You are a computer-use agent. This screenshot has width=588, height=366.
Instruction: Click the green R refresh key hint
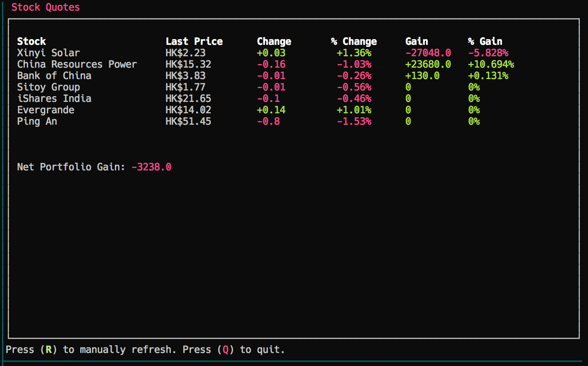pos(49,350)
